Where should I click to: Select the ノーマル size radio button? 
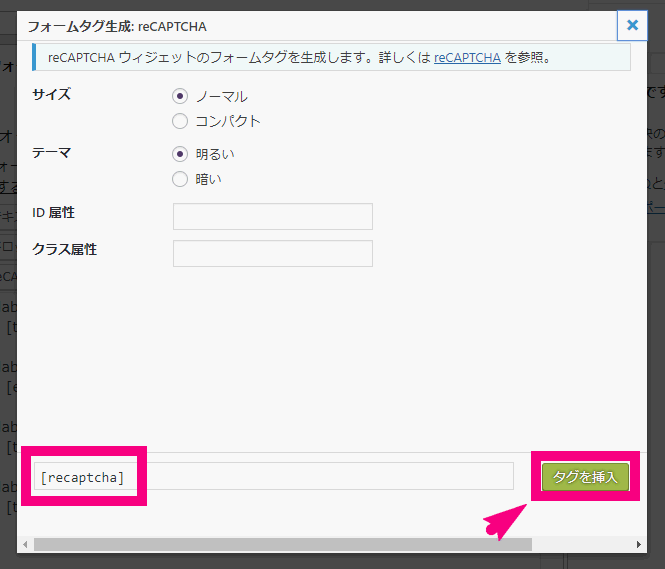point(180,96)
